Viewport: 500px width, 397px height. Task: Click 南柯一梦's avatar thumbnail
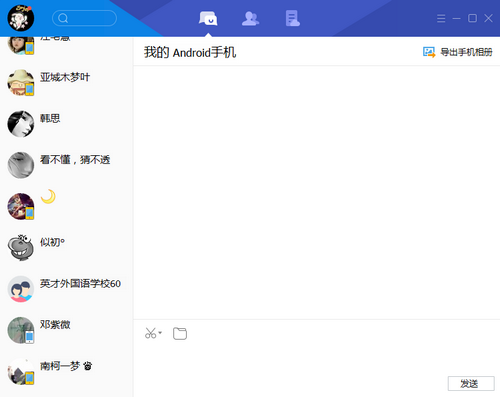pos(21,372)
